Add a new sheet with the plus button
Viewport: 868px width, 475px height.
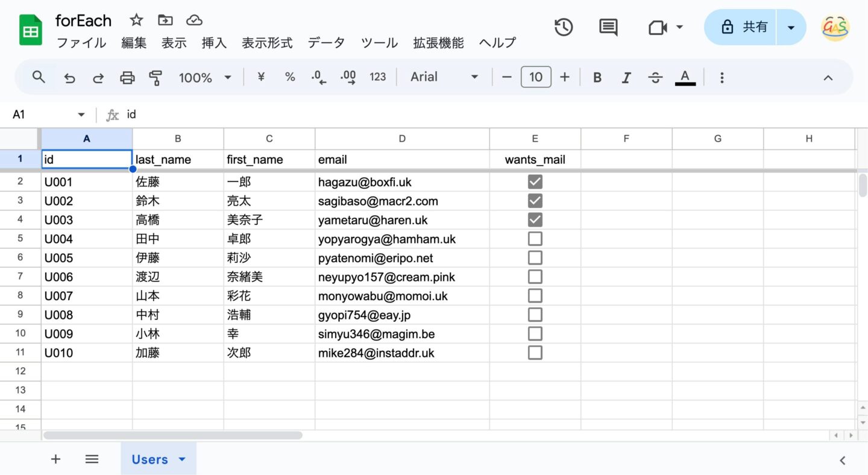[x=55, y=459]
